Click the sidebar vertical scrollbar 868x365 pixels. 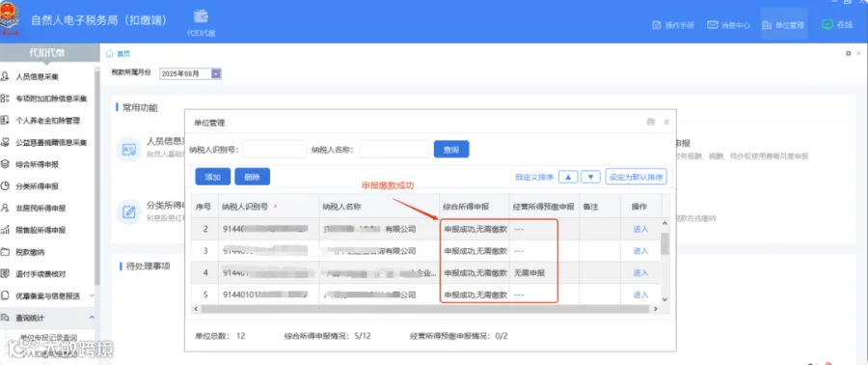point(98,178)
